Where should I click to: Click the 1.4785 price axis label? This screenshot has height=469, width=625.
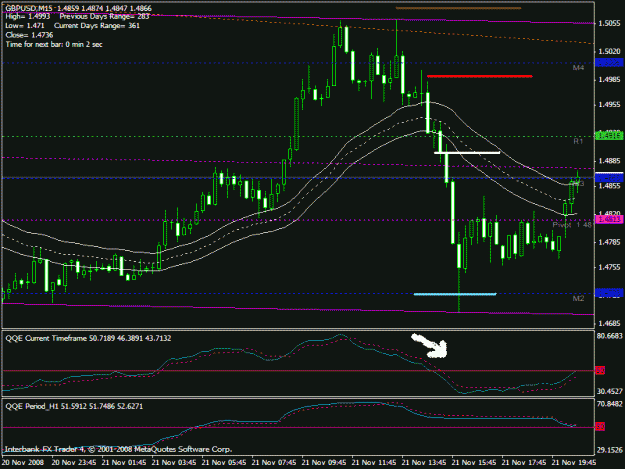(609, 242)
